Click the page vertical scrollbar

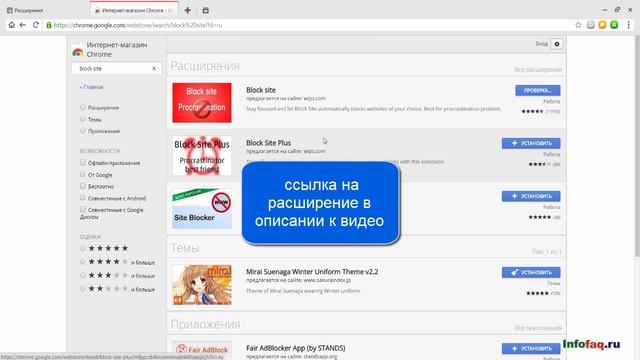(x=637, y=147)
